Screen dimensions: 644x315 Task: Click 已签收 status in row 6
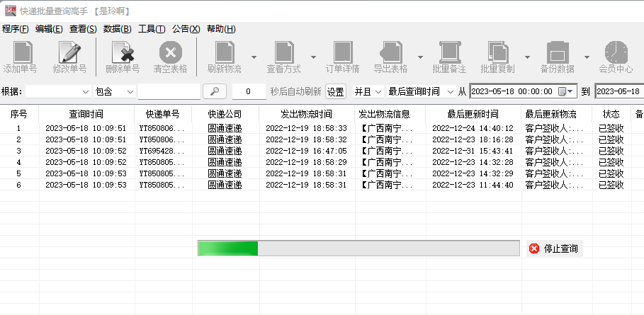[611, 185]
